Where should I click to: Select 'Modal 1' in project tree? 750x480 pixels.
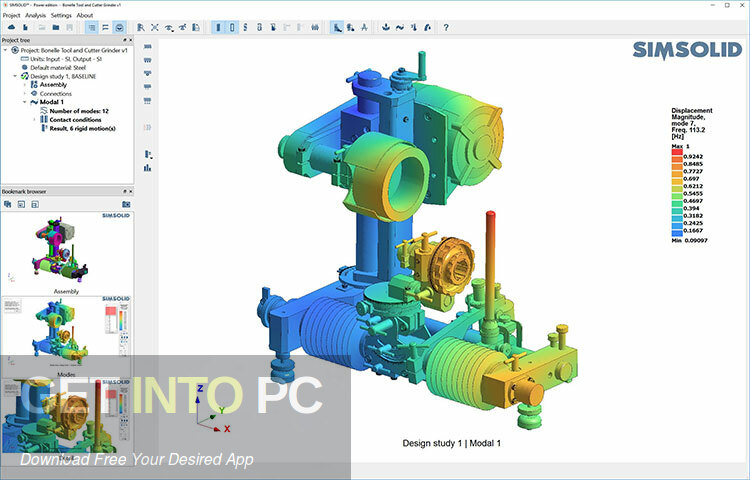click(51, 102)
